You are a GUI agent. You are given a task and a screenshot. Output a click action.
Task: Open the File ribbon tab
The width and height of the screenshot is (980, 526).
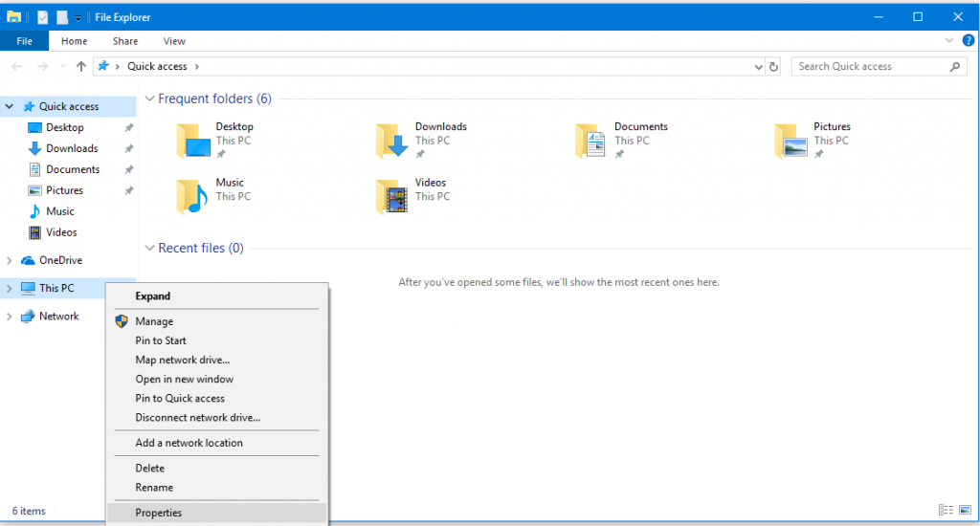coord(24,41)
